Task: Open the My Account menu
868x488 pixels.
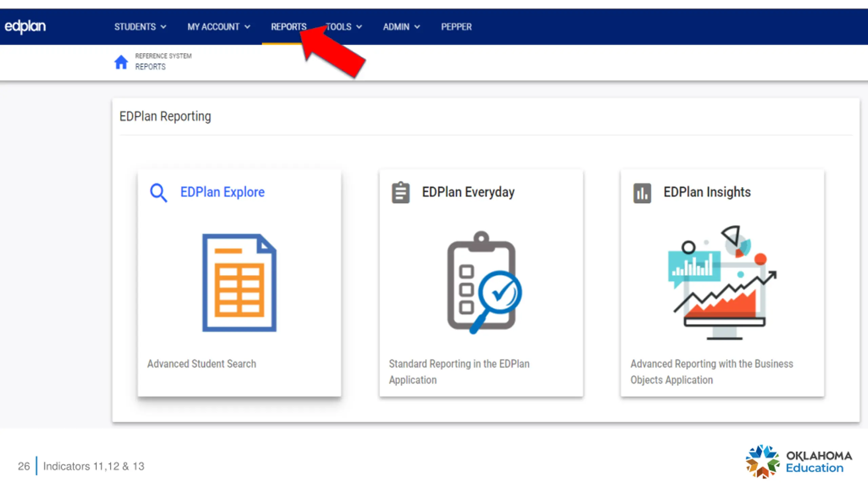Action: 219,27
